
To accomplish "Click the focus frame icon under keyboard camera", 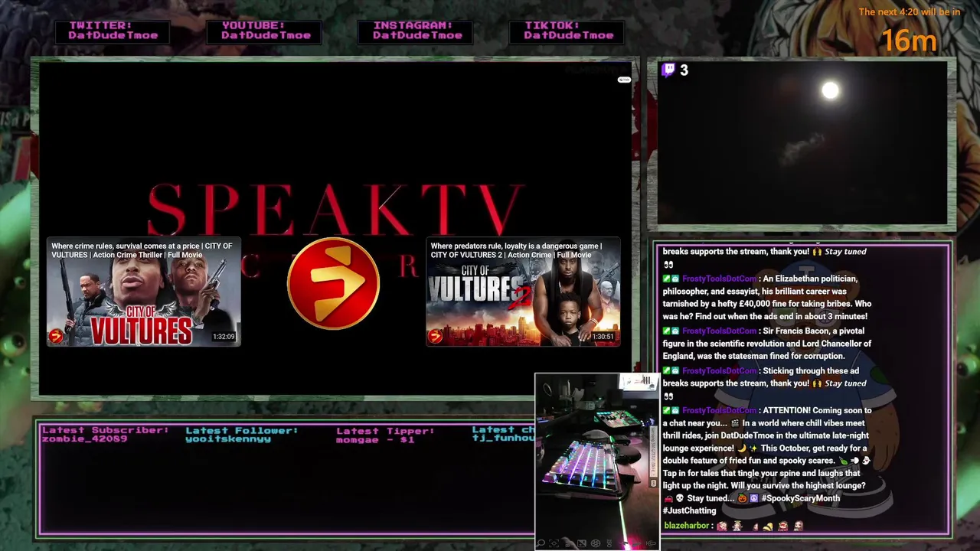I will (554, 543).
